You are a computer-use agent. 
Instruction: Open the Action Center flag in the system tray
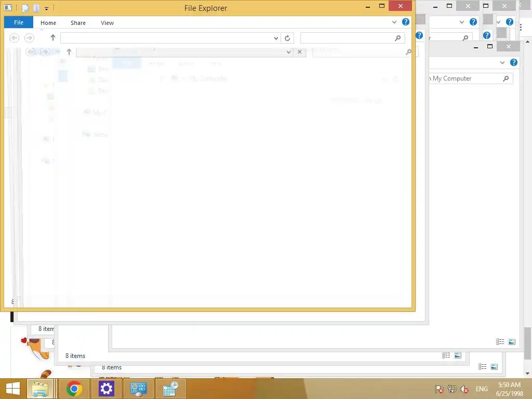pos(440,389)
